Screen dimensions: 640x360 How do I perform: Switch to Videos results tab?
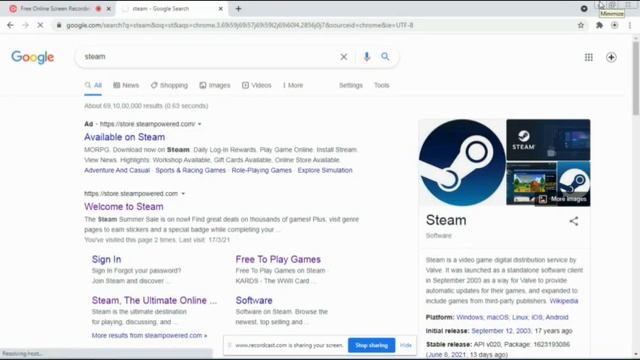[257, 85]
